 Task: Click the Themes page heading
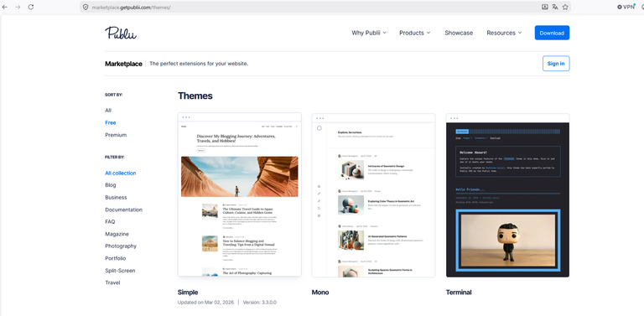point(195,96)
